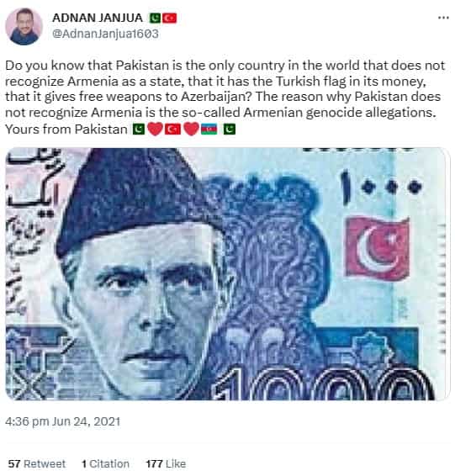The width and height of the screenshot is (455, 476).
Task: View the 177 Like list
Action: coord(166,463)
